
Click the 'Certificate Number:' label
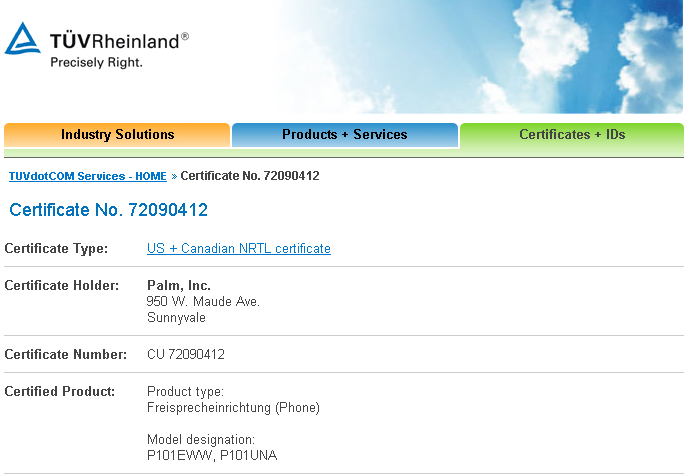pos(65,355)
